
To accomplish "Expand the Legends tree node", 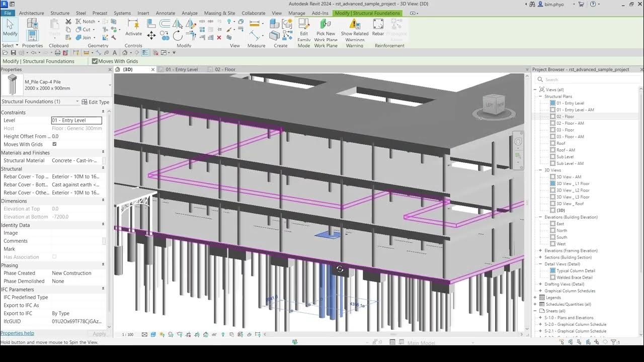I will point(535,298).
